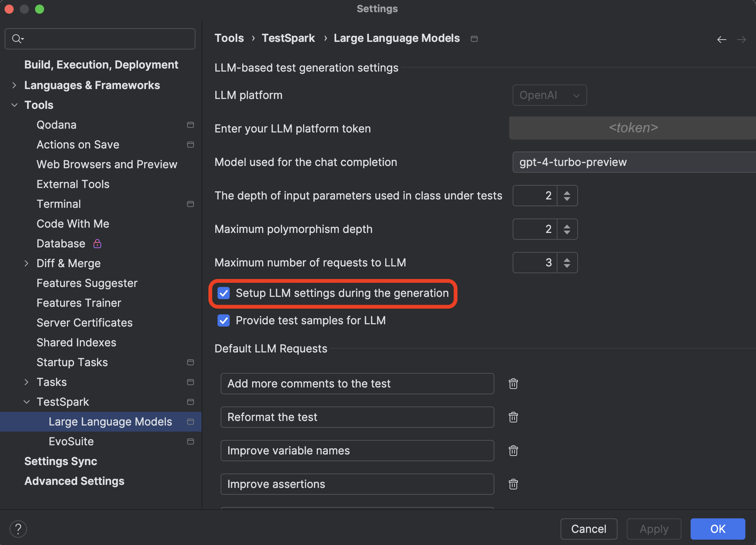This screenshot has width=756, height=545.
Task: Delete the 'Add more comments to the test' request
Action: click(513, 384)
